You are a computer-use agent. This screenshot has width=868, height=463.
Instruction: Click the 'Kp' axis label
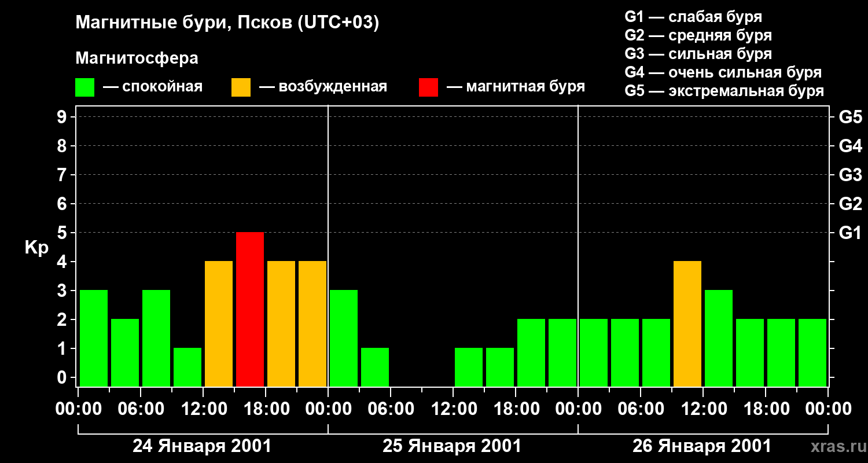click(36, 248)
